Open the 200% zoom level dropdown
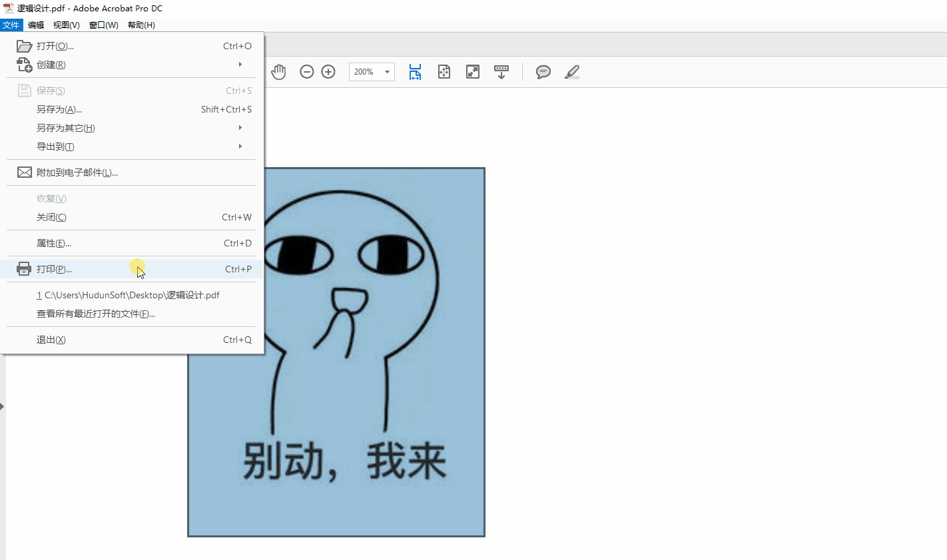The width and height of the screenshot is (947, 560). click(x=387, y=72)
